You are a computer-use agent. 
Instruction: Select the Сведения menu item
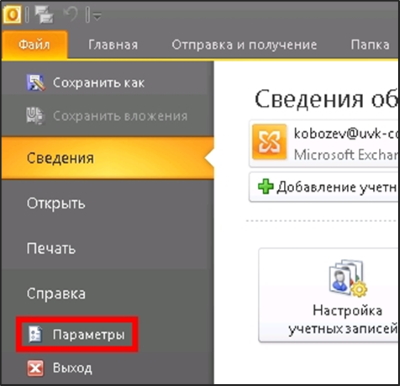point(107,158)
